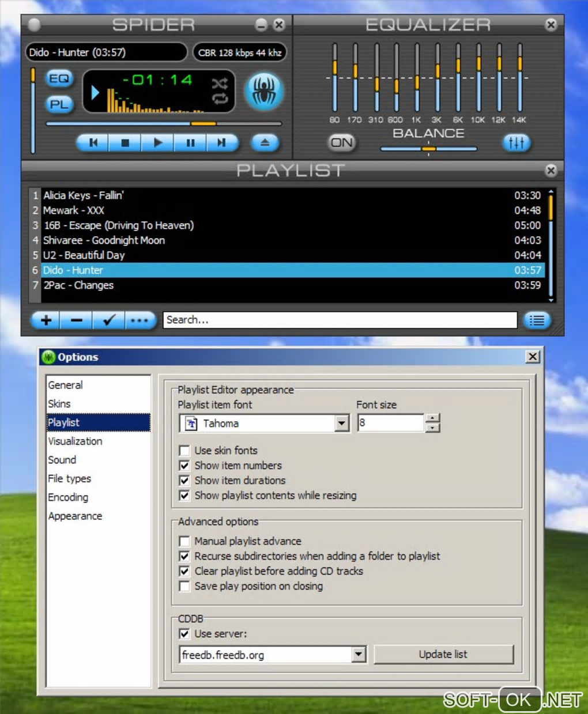Close the Options dialog

tap(533, 357)
